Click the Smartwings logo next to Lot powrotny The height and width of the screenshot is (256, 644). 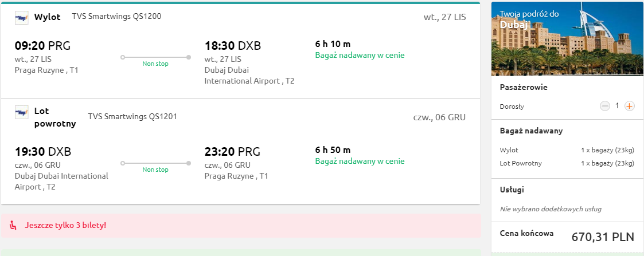[22, 112]
